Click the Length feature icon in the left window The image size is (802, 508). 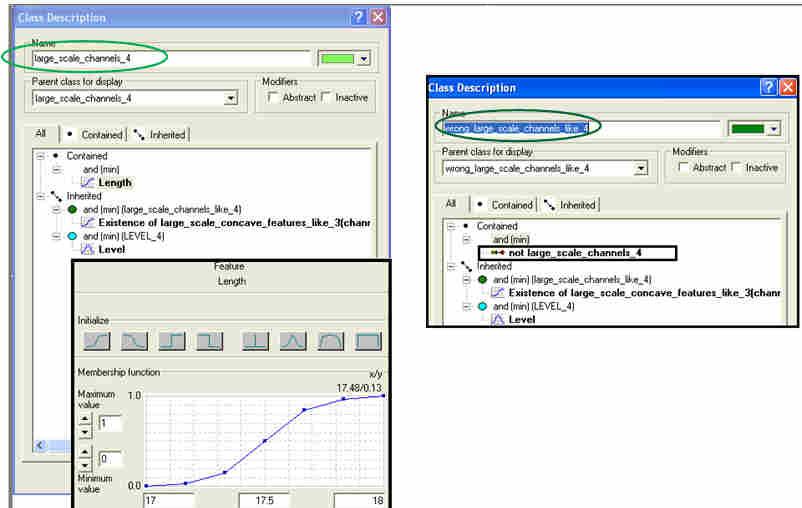coord(87,182)
